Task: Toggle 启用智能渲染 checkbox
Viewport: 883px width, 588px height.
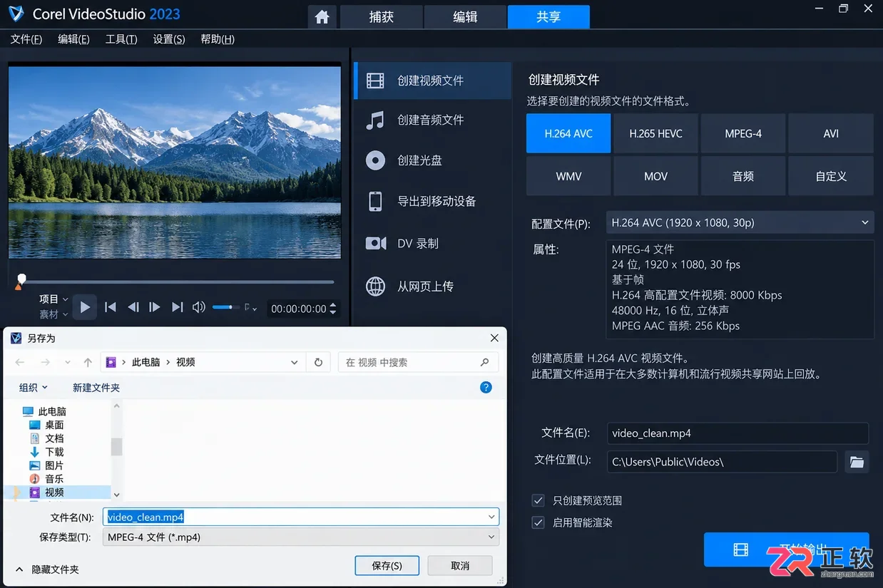Action: (539, 522)
